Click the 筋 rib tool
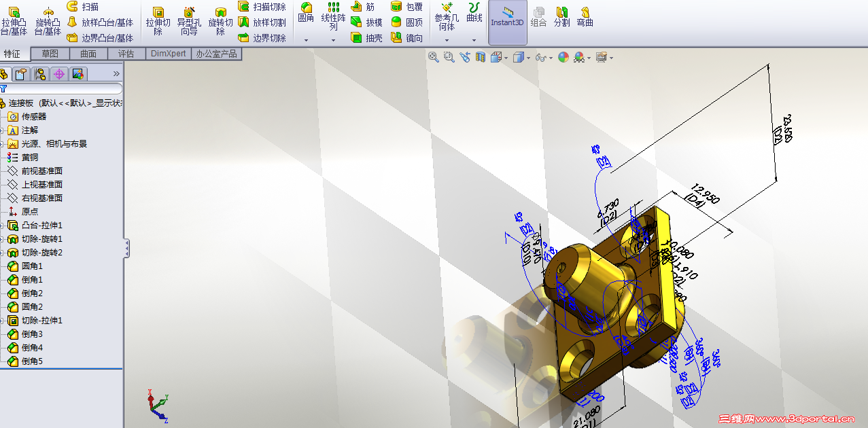 click(x=363, y=6)
